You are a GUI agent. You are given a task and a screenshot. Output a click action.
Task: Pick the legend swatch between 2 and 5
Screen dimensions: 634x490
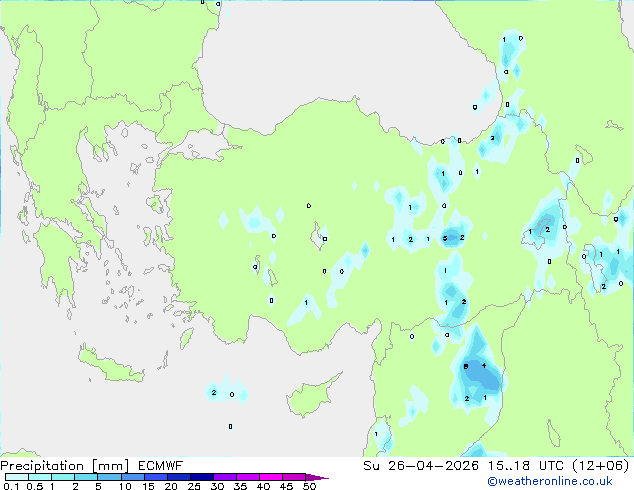(x=86, y=477)
